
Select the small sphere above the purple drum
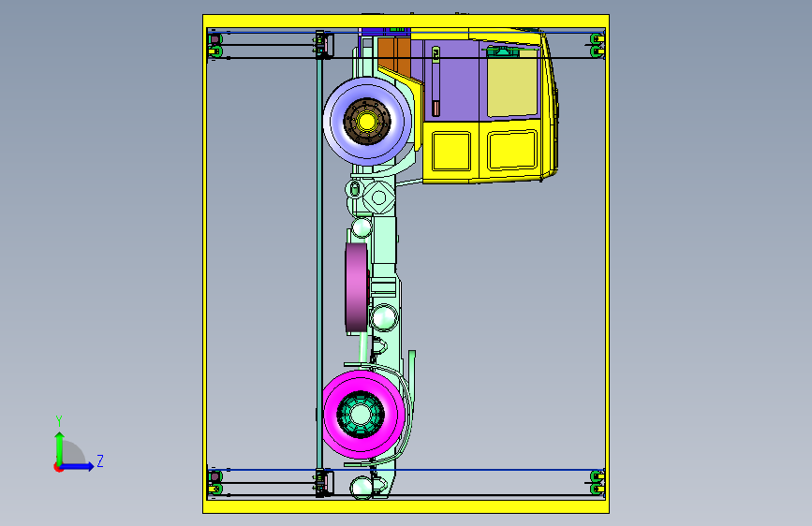pyautogui.click(x=362, y=227)
